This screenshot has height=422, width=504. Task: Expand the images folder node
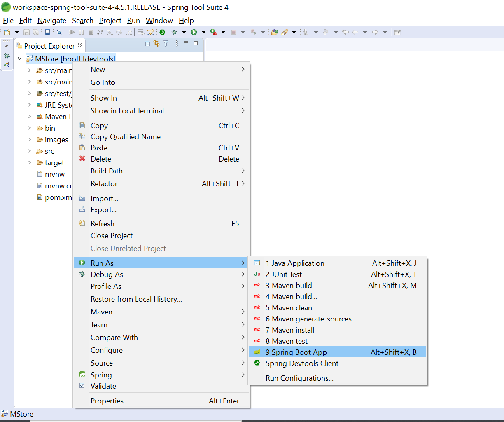click(x=30, y=139)
